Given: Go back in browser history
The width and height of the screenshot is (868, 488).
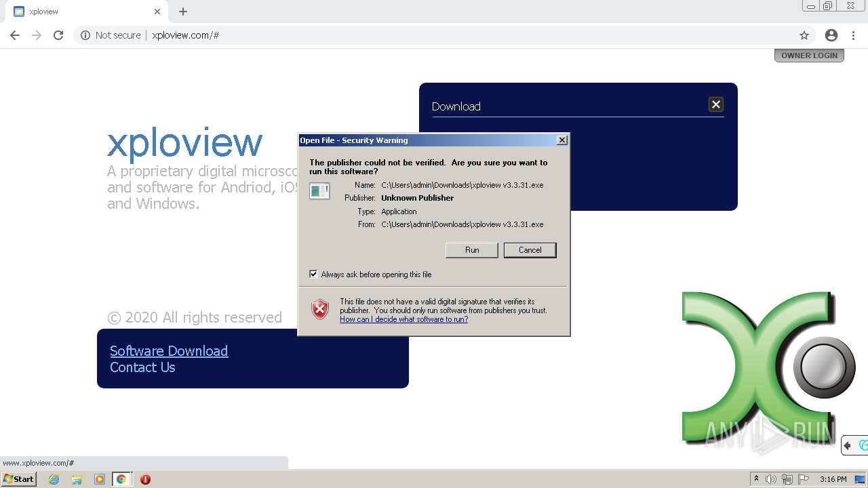Looking at the screenshot, I should 15,35.
